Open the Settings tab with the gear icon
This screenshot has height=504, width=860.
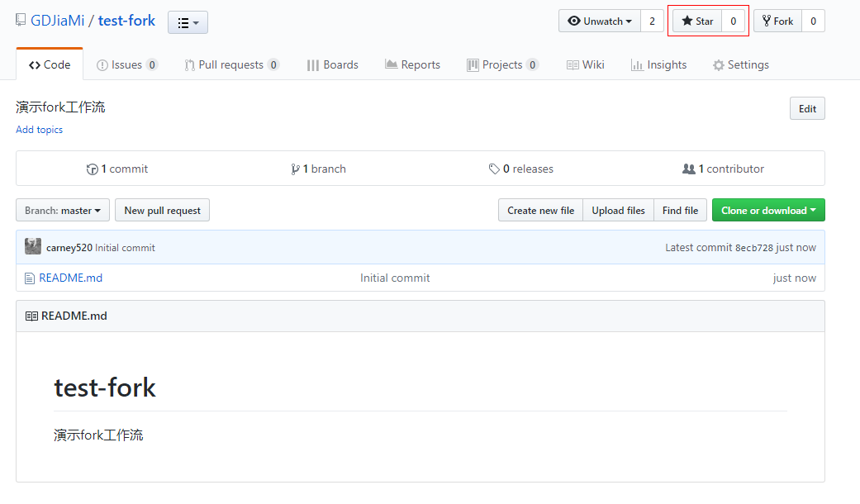click(x=740, y=65)
